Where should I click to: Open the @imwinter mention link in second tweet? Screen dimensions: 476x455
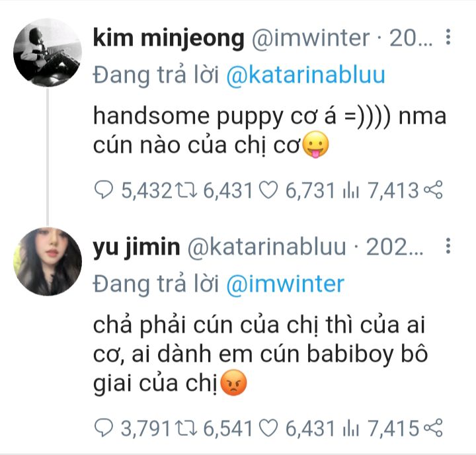tap(286, 284)
